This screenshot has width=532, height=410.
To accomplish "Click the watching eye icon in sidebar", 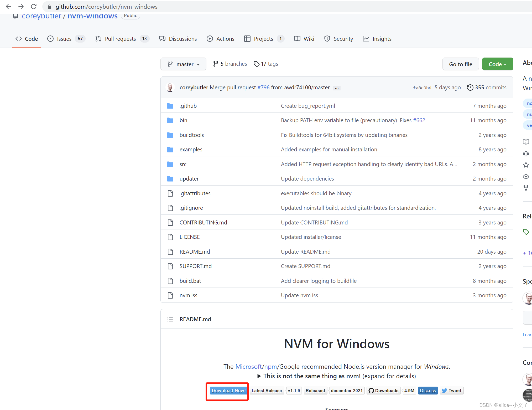I will 526,177.
